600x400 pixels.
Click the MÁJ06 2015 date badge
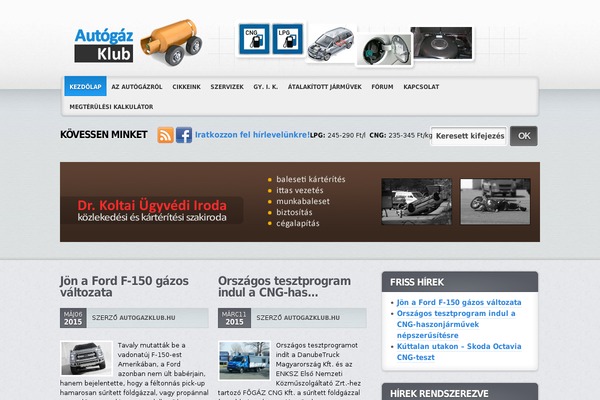pos(73,318)
